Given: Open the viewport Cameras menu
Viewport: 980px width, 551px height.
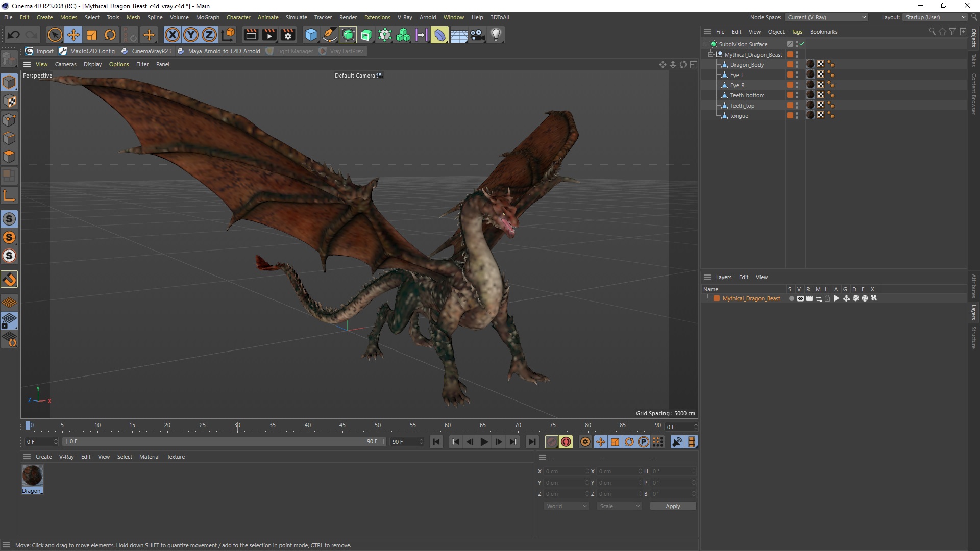Looking at the screenshot, I should point(65,64).
